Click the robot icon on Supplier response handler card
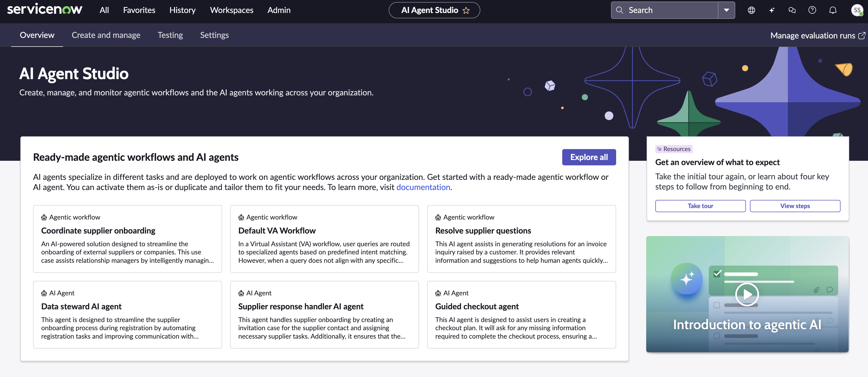This screenshot has height=377, width=868. coord(241,293)
